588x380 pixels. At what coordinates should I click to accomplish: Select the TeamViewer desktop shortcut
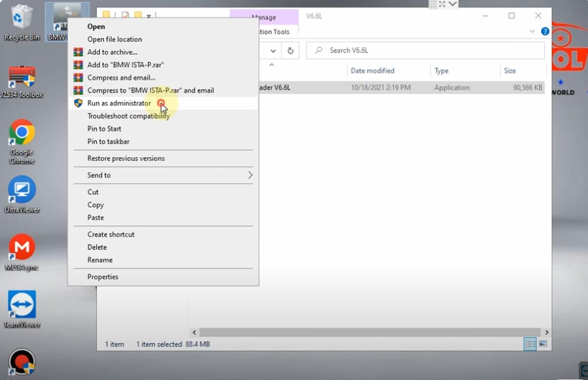[22, 307]
